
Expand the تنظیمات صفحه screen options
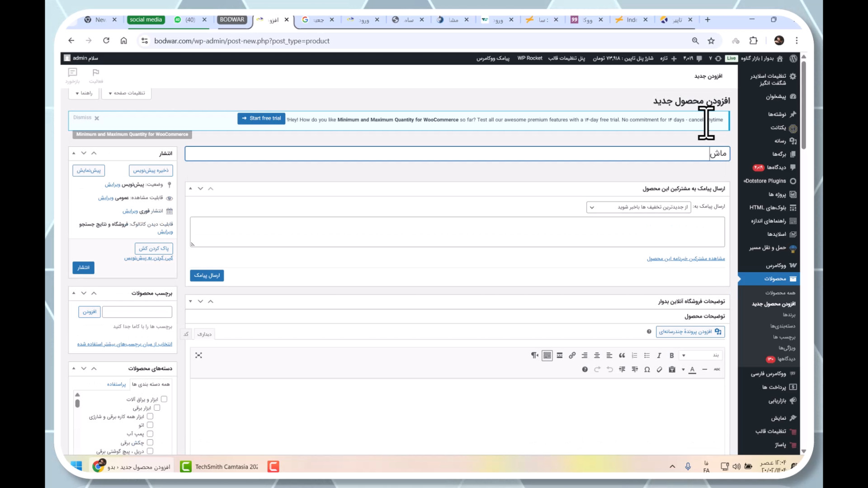[127, 93]
